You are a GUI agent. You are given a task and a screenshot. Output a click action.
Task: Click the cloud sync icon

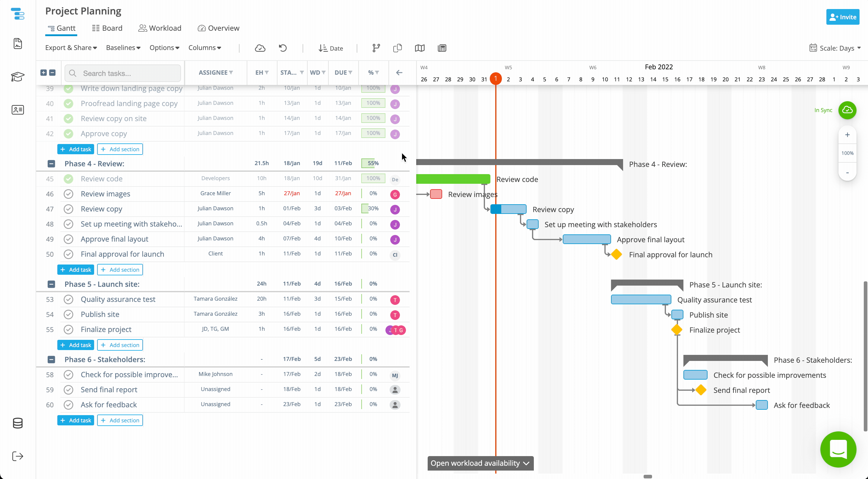(x=260, y=48)
